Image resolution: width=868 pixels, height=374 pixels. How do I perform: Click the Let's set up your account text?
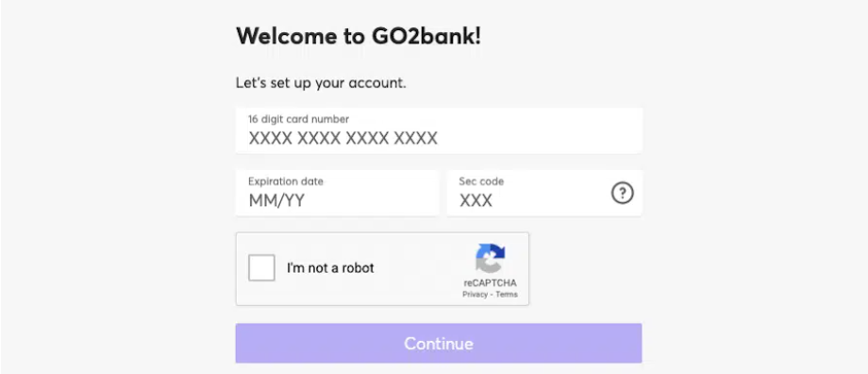click(321, 83)
